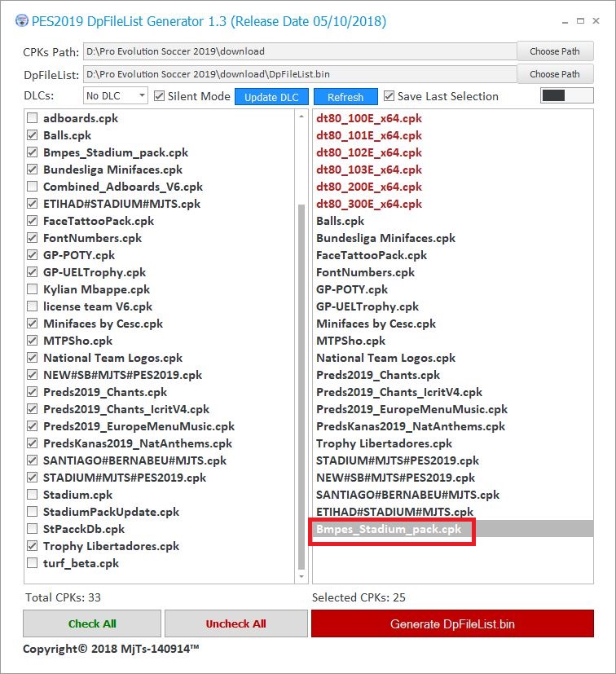The image size is (616, 674).
Task: Enable Combined_Adboards_V6.cpk checkbox
Action: [33, 187]
